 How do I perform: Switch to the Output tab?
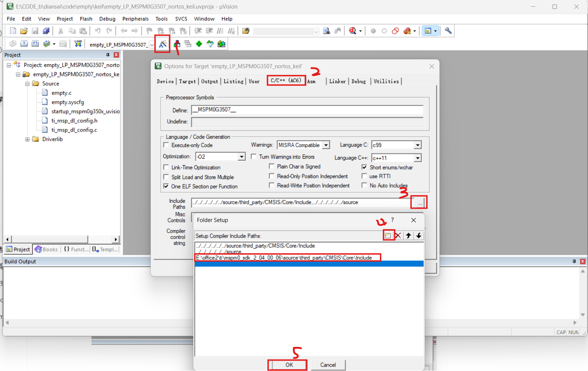pos(210,82)
